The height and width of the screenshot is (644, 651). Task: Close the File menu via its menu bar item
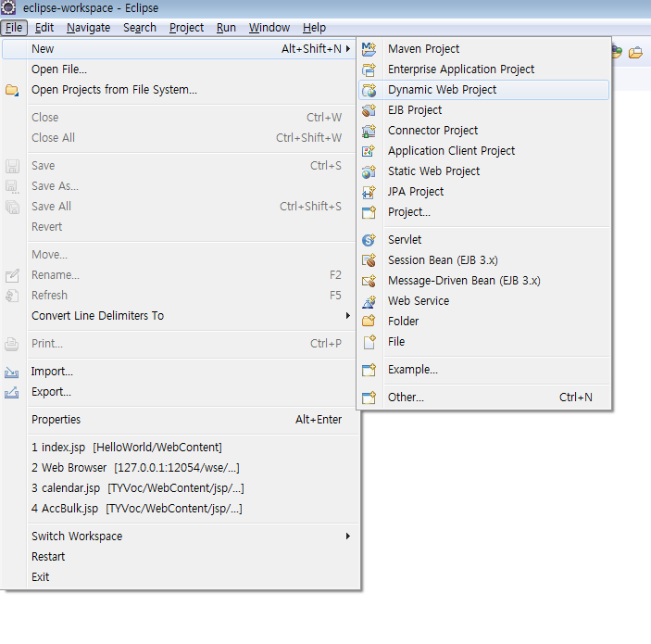tap(14, 28)
